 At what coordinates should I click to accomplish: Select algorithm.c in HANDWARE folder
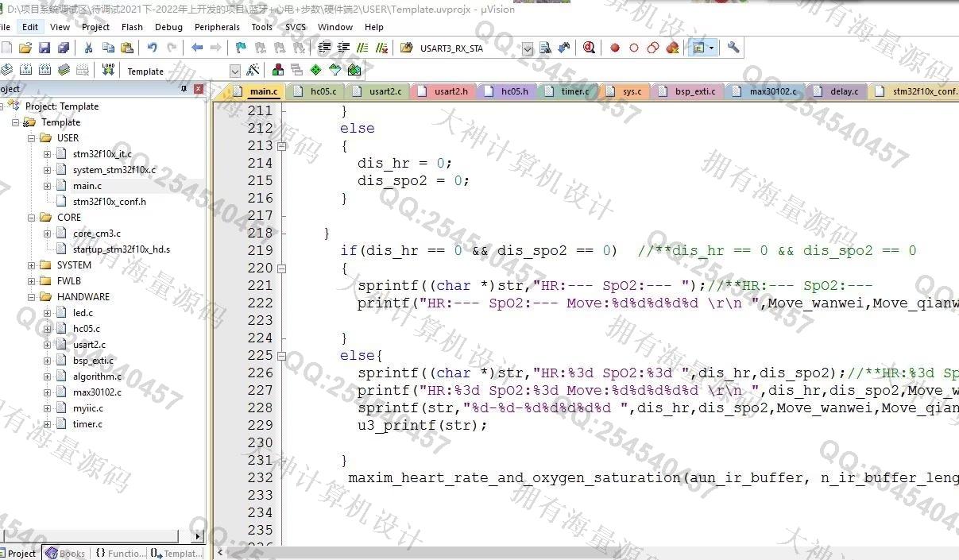click(x=97, y=376)
